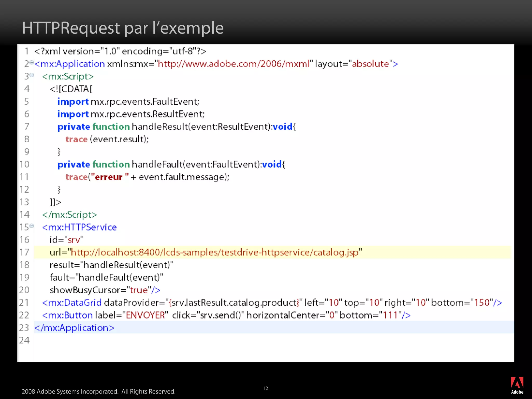Click line number 24 in the gutter

click(x=24, y=340)
